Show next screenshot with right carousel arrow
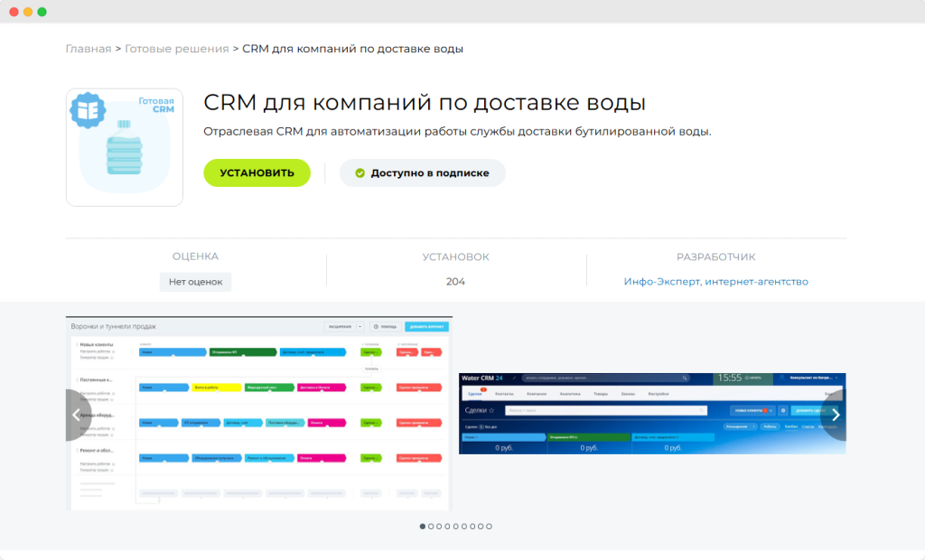The height and width of the screenshot is (560, 925). pos(836,415)
